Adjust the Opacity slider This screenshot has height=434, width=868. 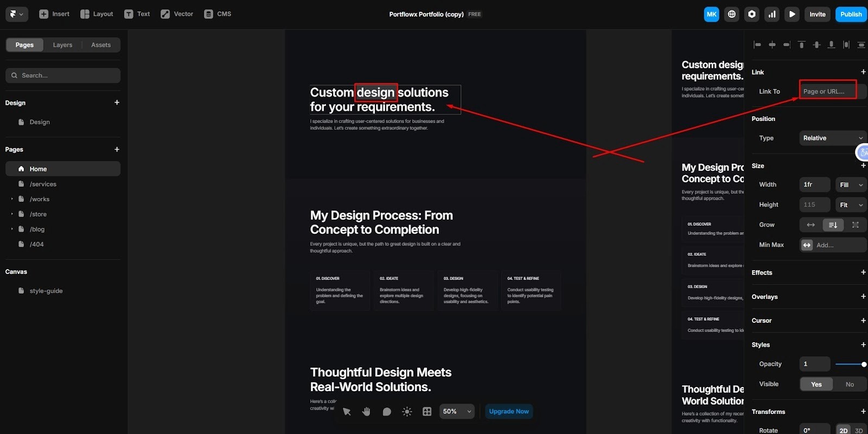pos(851,365)
